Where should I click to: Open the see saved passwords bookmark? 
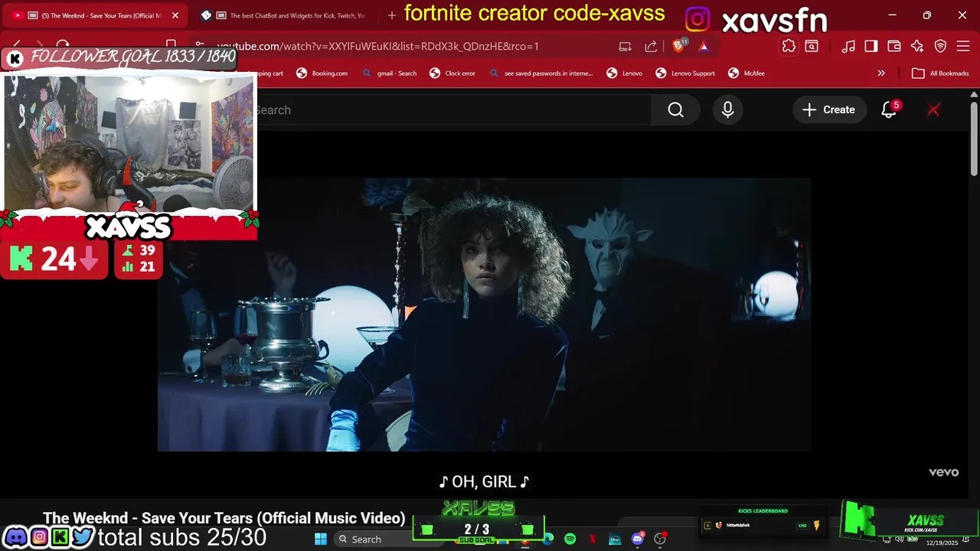click(x=541, y=73)
